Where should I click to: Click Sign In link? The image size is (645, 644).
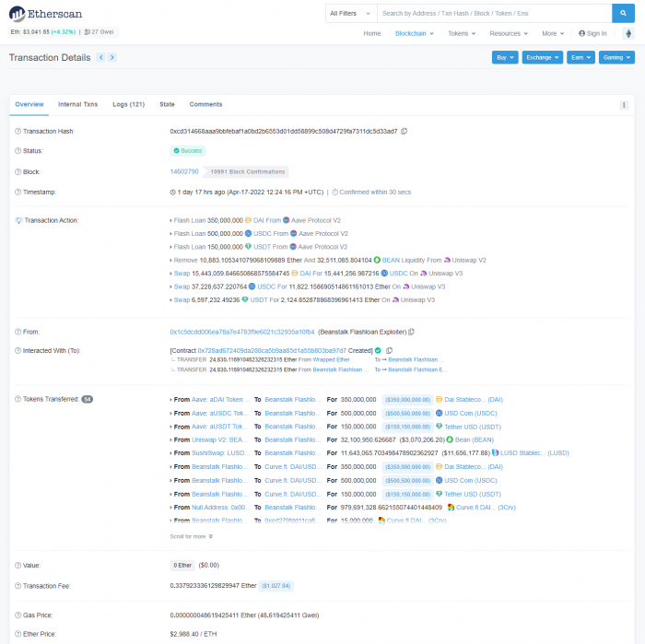tap(592, 33)
